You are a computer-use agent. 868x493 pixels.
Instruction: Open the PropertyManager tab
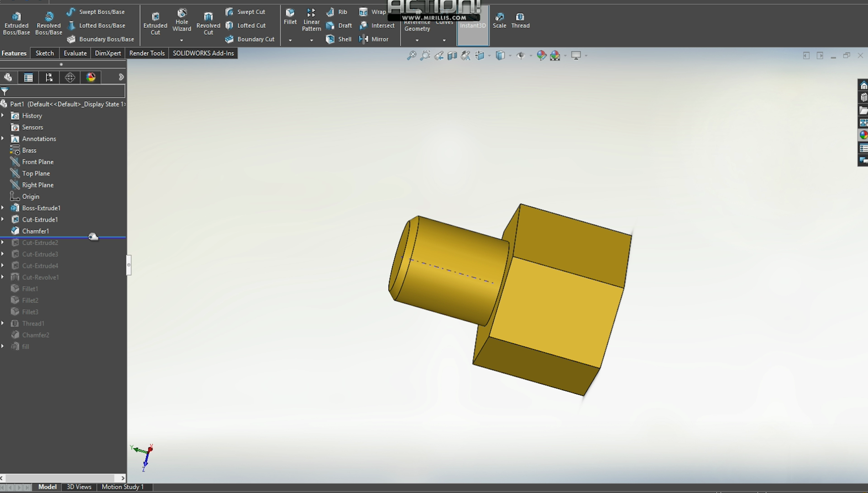(28, 77)
